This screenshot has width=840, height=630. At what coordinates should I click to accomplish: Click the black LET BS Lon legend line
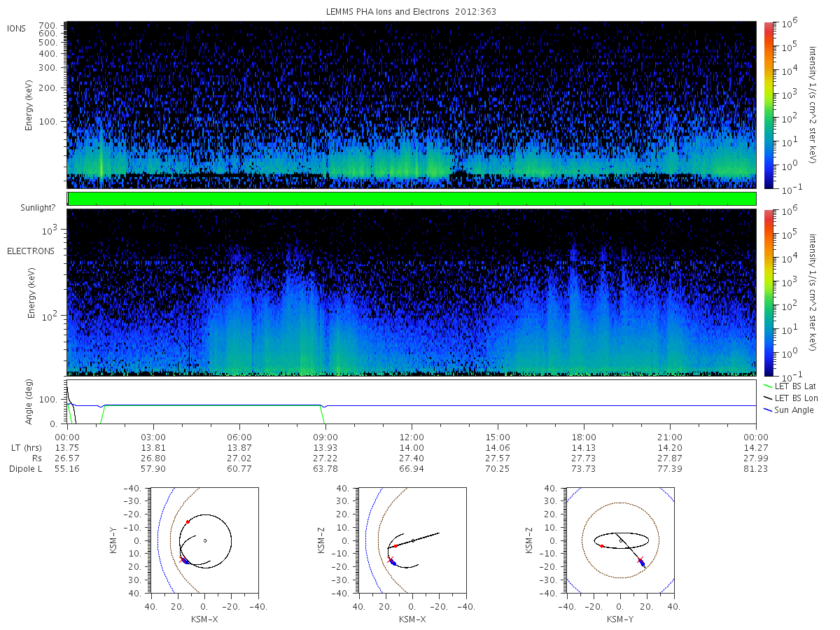pyautogui.click(x=769, y=398)
